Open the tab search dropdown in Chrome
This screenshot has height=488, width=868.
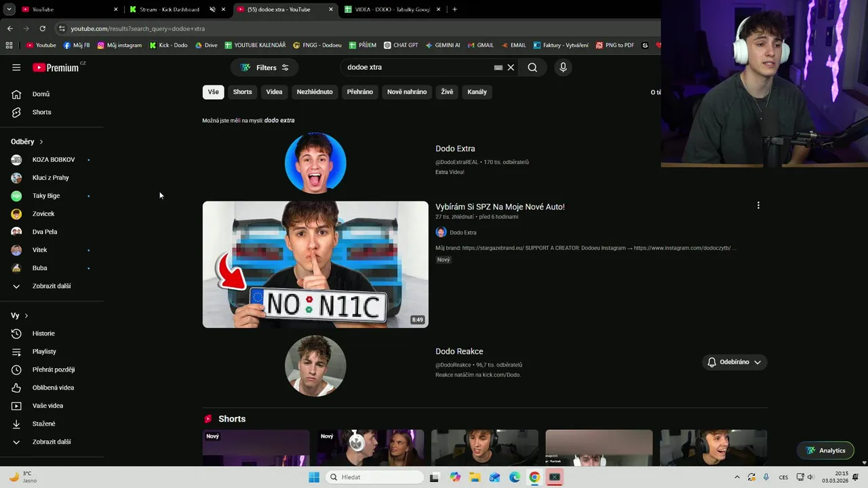point(9,9)
